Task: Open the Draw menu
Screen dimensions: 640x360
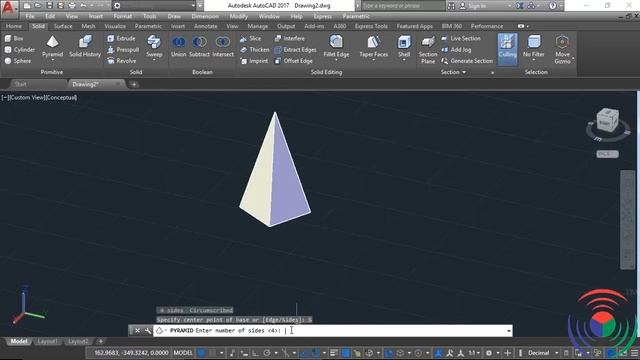Action: (174, 16)
